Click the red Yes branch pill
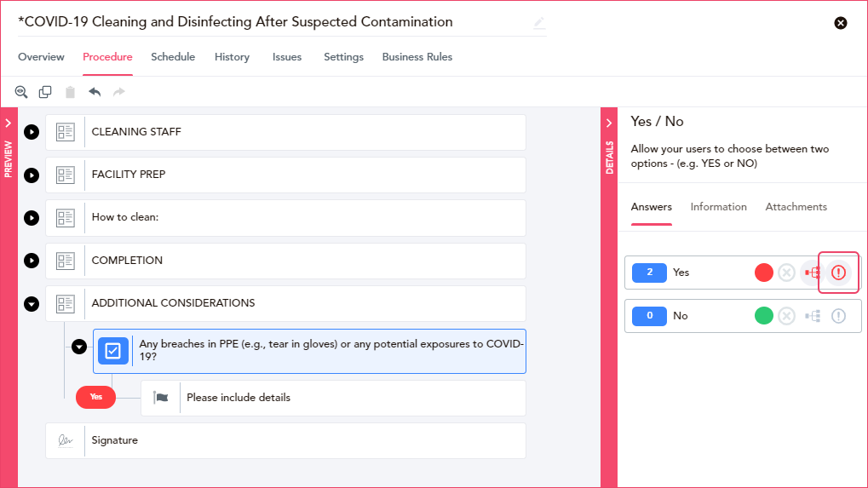 tap(95, 397)
